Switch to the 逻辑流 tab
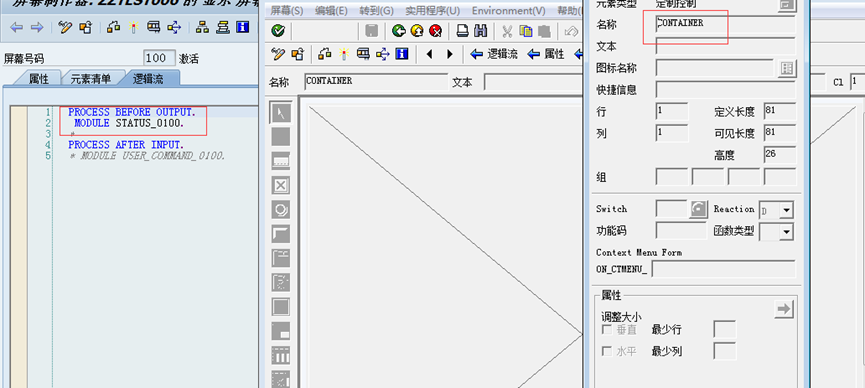The image size is (865, 388). [148, 79]
